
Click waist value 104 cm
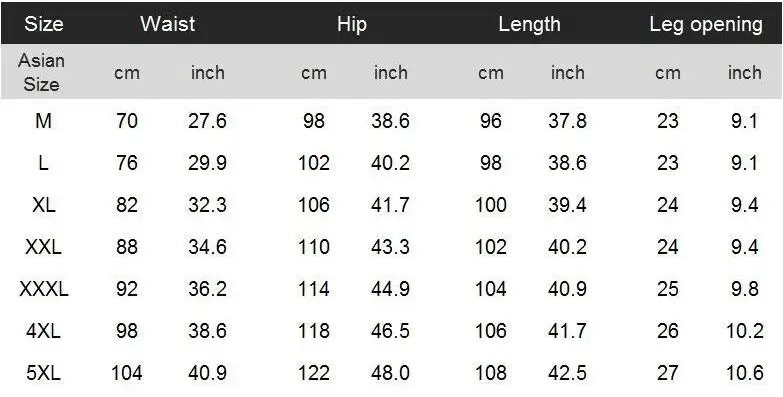click(126, 373)
